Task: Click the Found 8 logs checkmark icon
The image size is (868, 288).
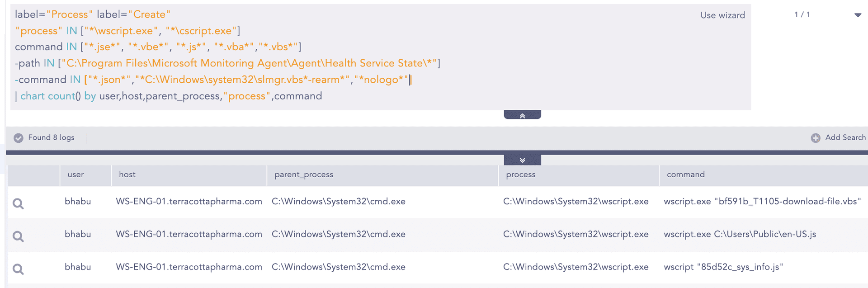Action: point(19,138)
